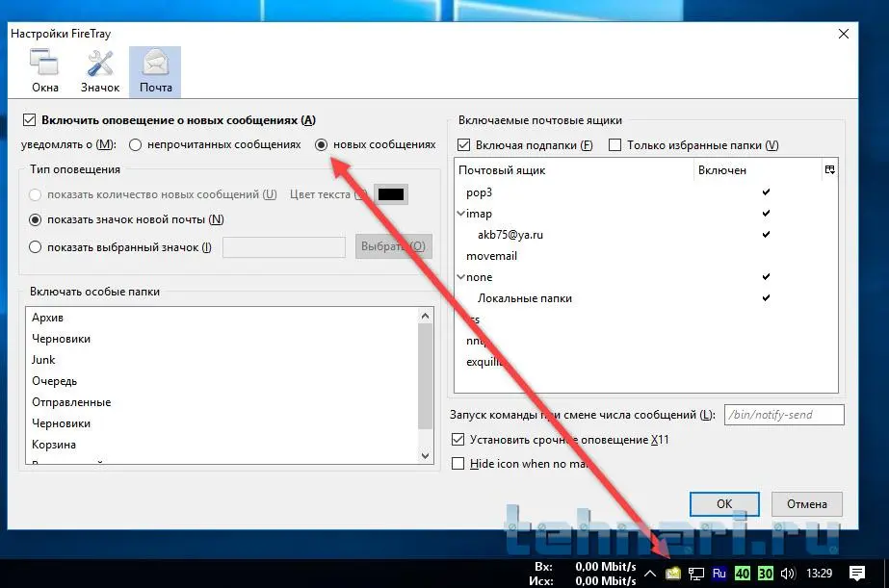Enable Только избранные папки checkbox
889x588 pixels.
click(x=614, y=145)
